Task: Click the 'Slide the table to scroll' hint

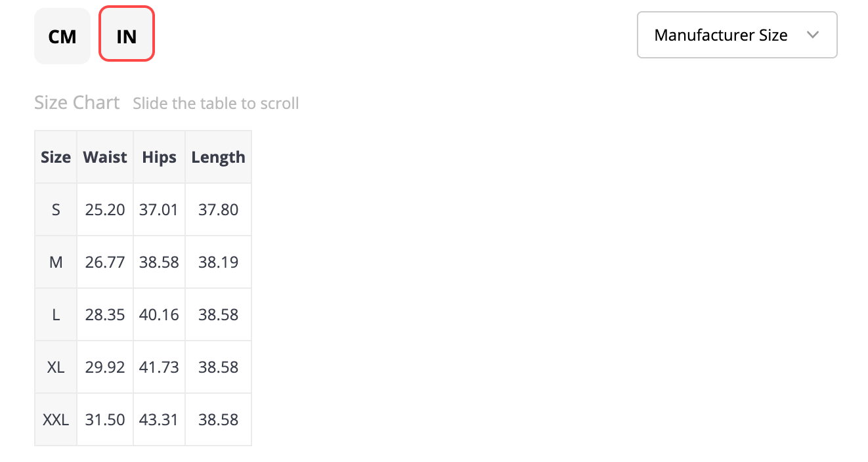Action: 216,104
